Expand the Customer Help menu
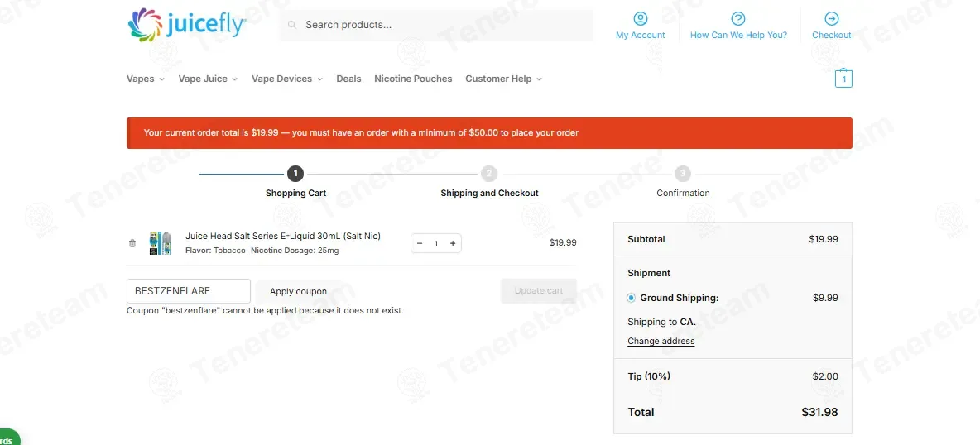980x445 pixels. [504, 79]
